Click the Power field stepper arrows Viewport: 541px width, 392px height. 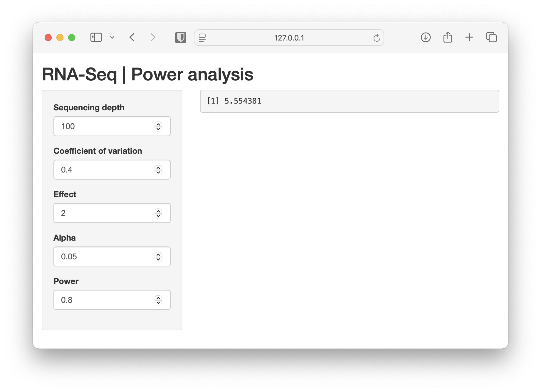pyautogui.click(x=158, y=300)
